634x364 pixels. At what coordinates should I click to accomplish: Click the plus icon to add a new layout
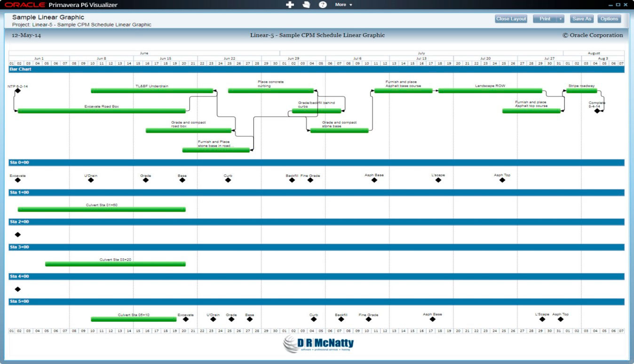[291, 5]
